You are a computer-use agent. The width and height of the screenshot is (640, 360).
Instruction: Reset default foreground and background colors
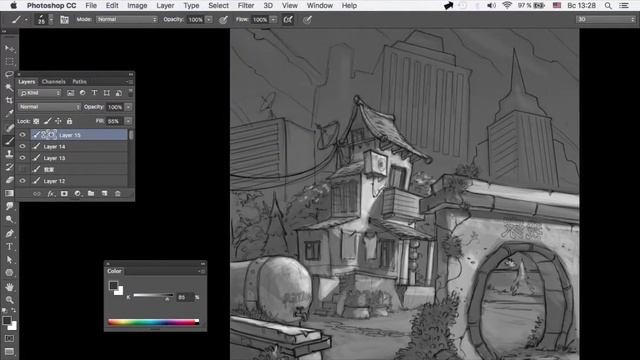[4, 311]
